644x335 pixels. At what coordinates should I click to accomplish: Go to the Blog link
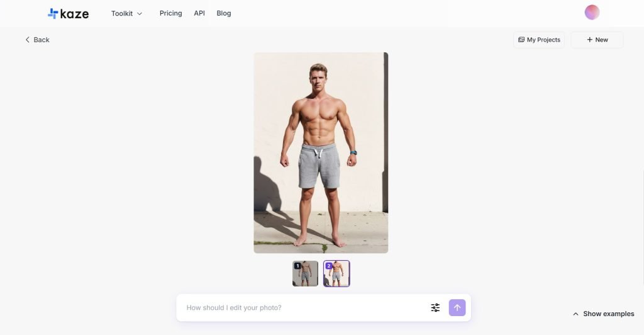(224, 13)
